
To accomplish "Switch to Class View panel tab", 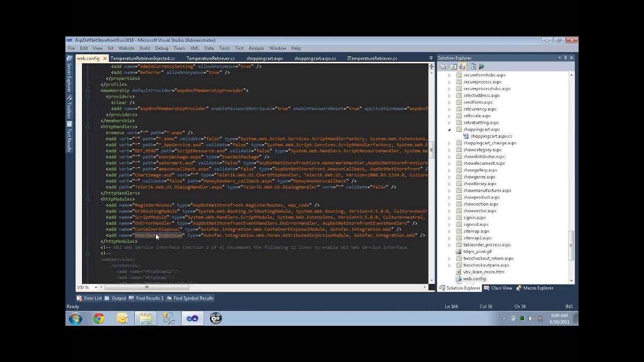I will coord(498,288).
